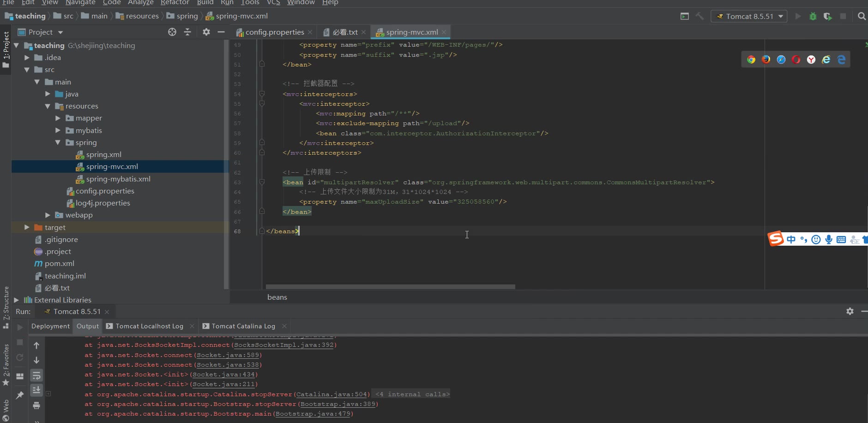Click the editor horizontal scrollbar
Screen dimensions: 868x423
click(x=390, y=287)
